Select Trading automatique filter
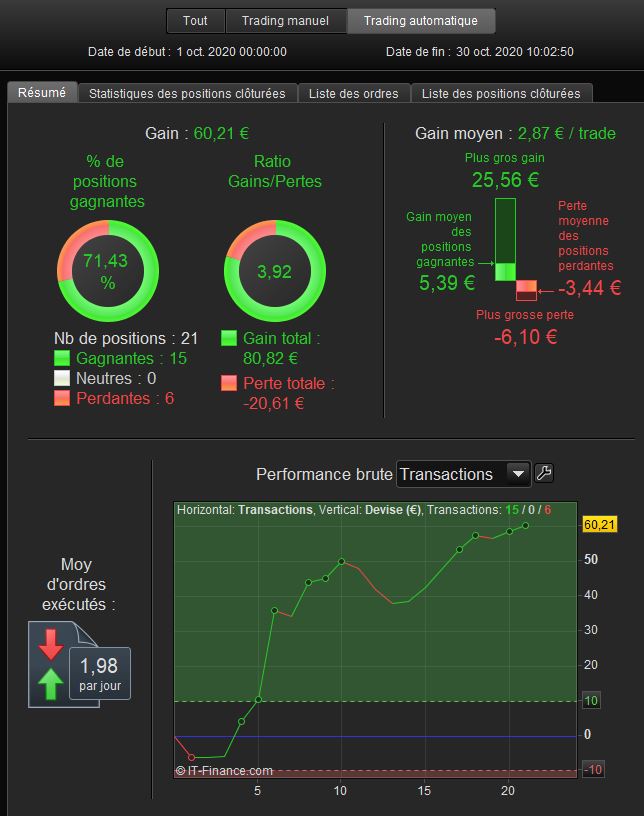Image resolution: width=644 pixels, height=816 pixels. point(421,21)
